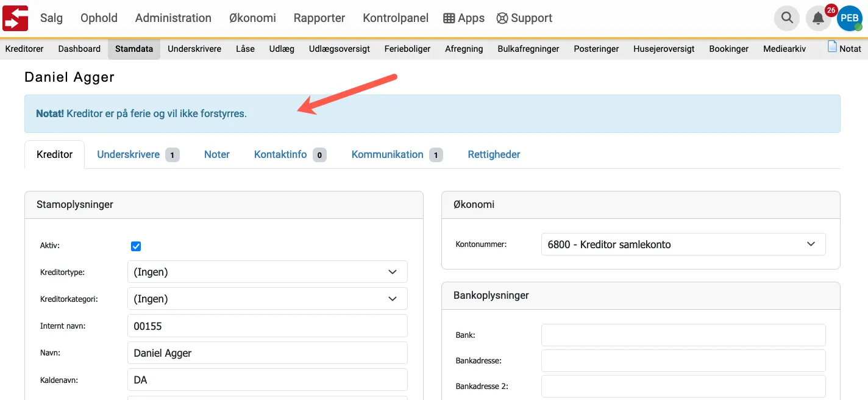Expand the Kreditorkategori selection list

tap(267, 298)
